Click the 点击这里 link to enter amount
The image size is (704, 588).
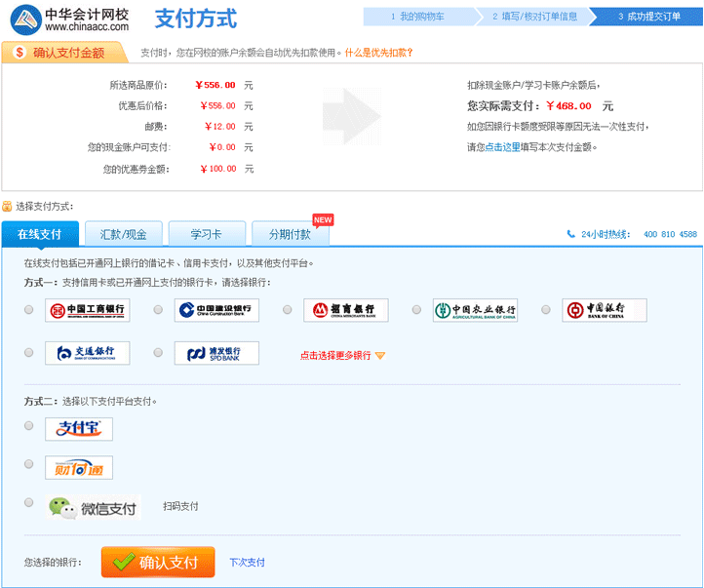502,147
